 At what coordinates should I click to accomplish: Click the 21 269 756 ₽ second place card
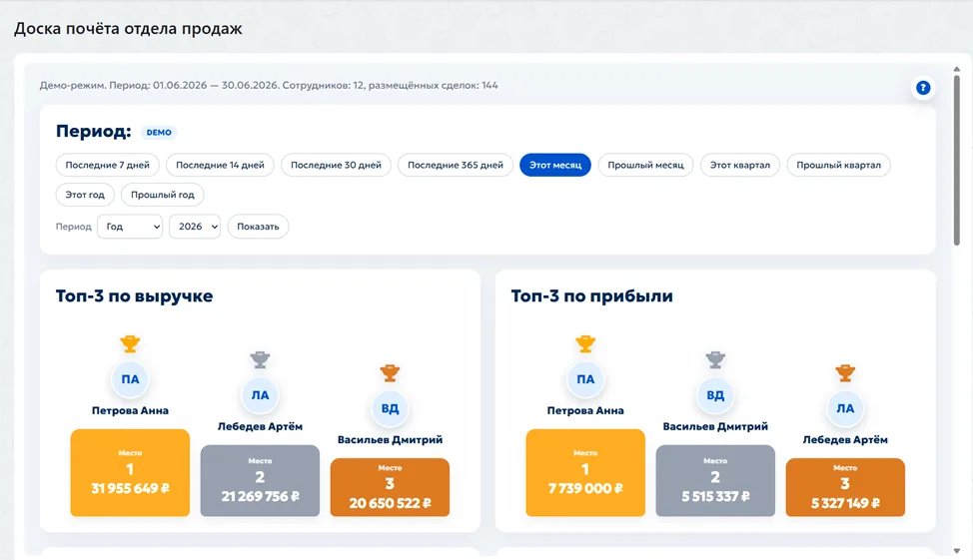point(260,480)
